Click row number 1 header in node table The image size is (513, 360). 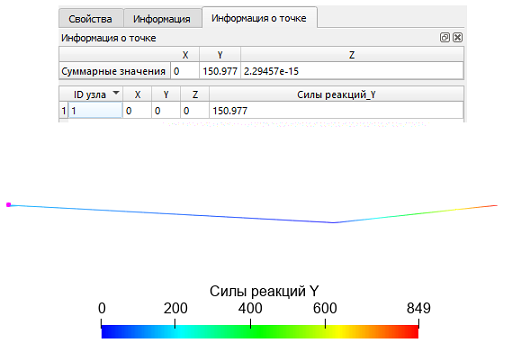(64, 110)
